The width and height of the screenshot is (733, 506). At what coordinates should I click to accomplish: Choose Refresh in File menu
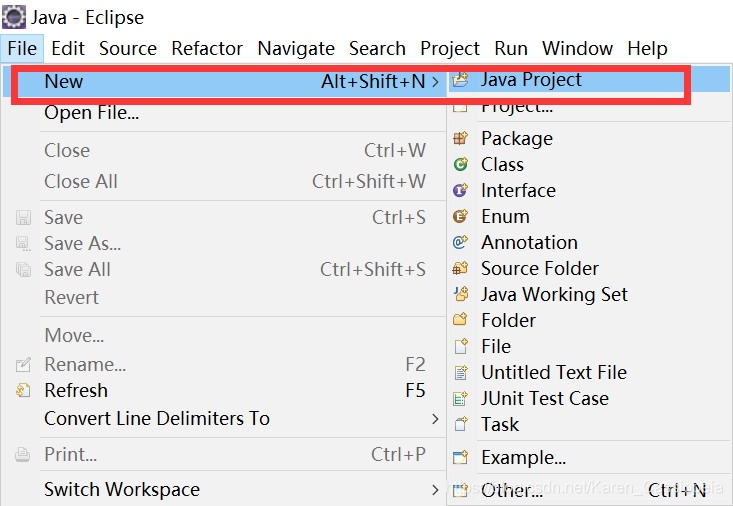[x=225, y=390]
